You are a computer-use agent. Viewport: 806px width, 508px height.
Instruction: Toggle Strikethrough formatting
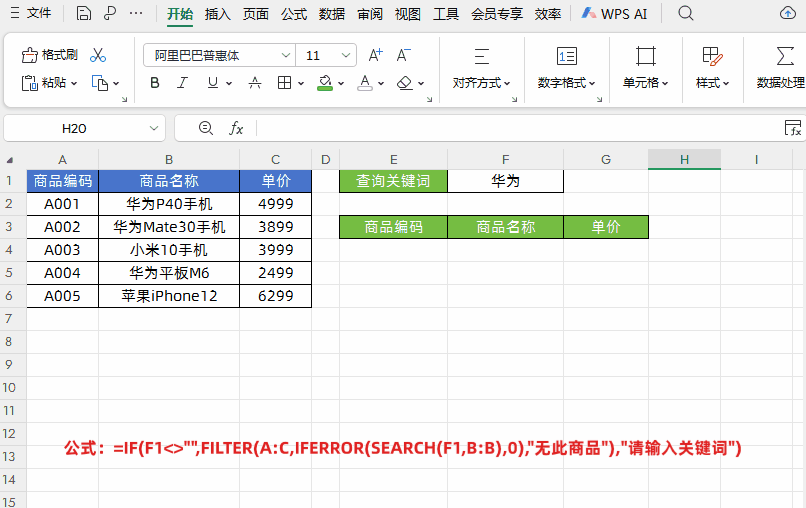point(255,83)
